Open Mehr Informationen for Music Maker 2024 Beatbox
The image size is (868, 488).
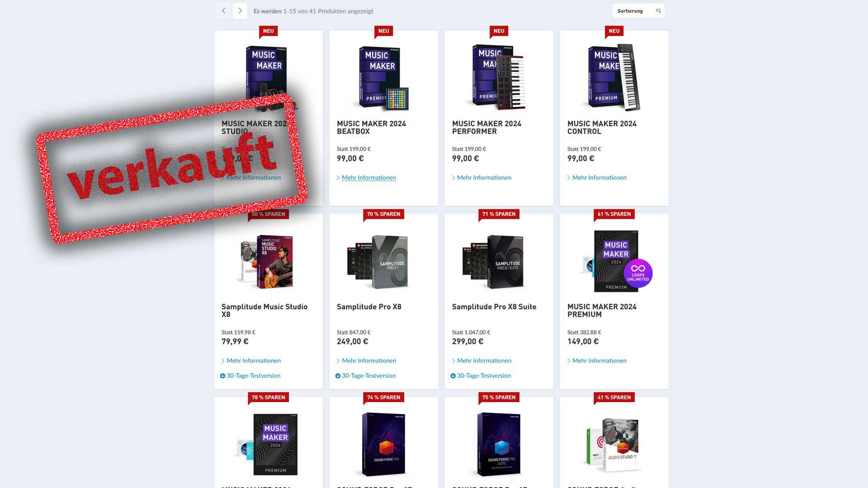point(368,178)
